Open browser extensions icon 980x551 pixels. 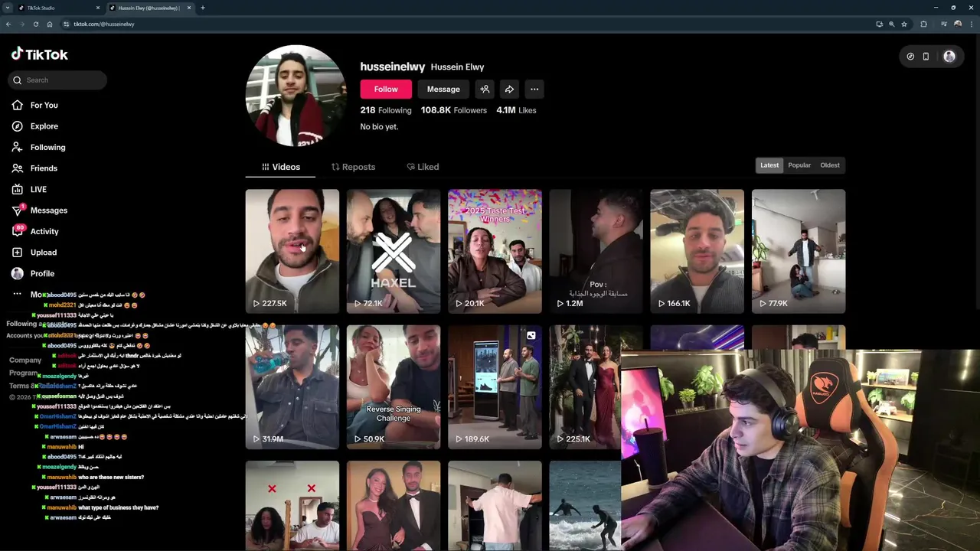click(924, 24)
